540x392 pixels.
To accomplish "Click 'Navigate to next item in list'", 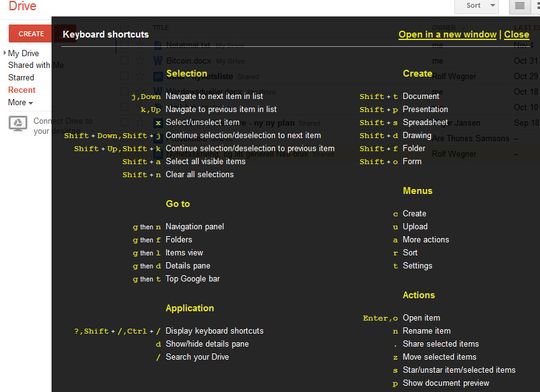I will click(x=214, y=96).
